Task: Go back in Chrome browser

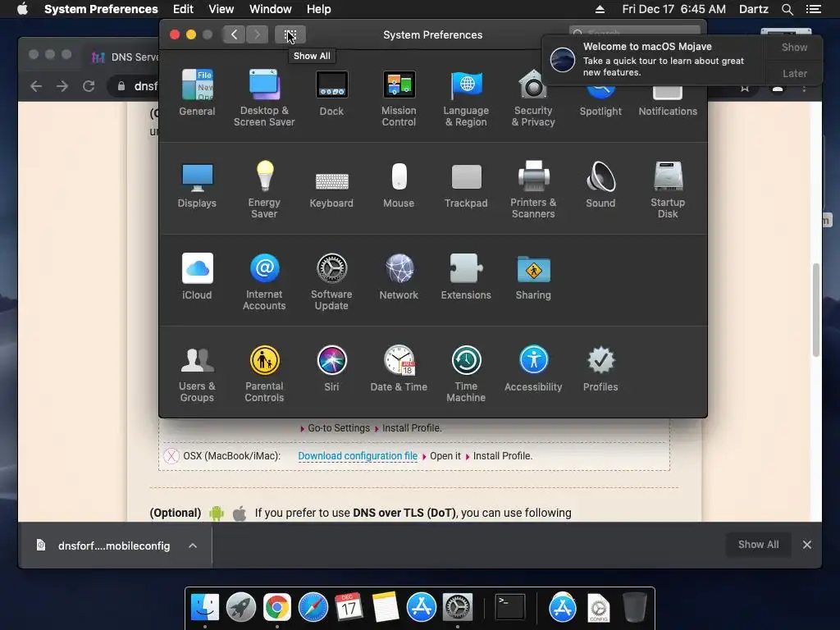Action: 36,85
